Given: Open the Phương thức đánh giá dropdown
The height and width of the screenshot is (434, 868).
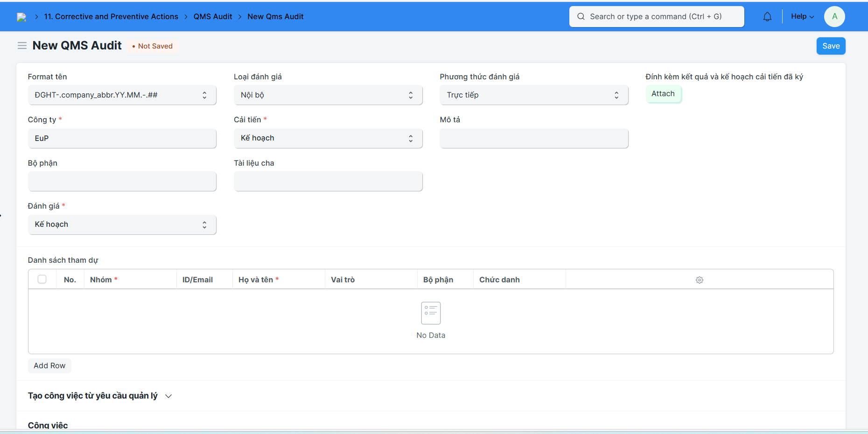Looking at the screenshot, I should [534, 95].
